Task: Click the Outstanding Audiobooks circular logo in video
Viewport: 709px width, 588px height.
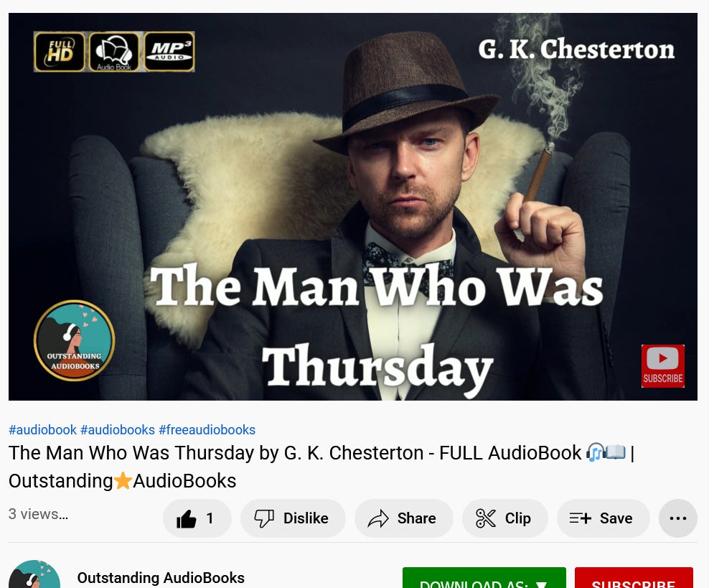Action: click(x=74, y=340)
